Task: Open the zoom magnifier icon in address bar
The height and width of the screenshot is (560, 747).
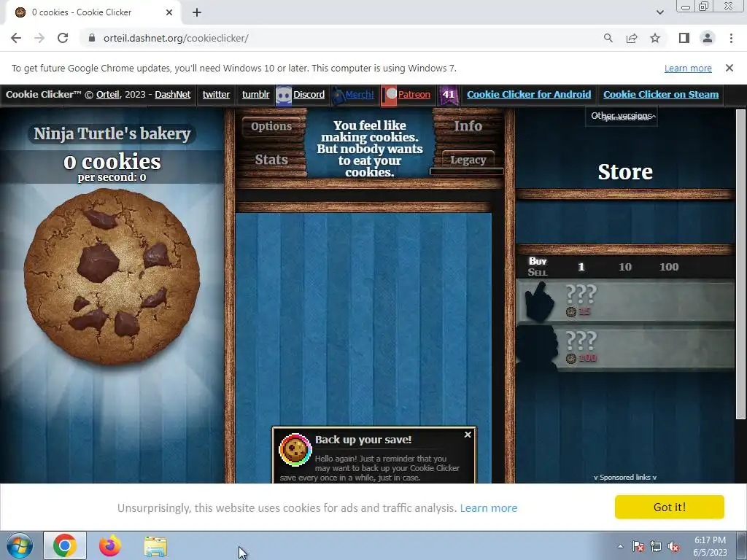Action: pyautogui.click(x=608, y=38)
